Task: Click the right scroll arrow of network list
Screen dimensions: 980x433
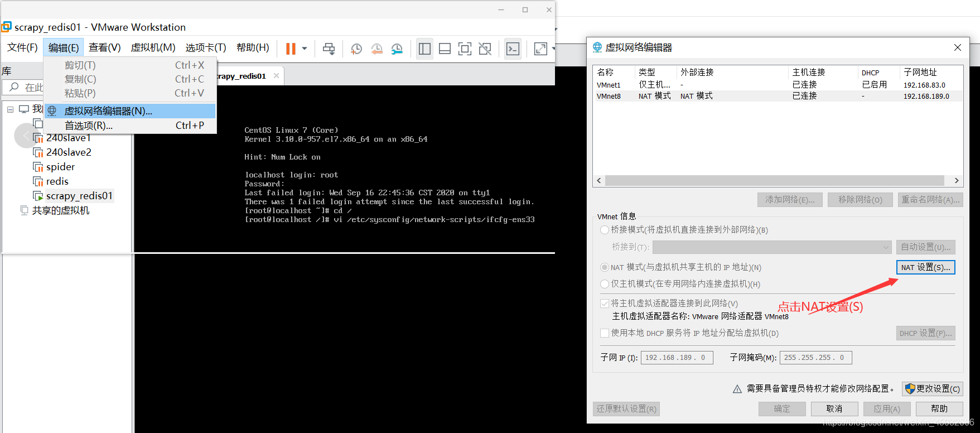Action: pyautogui.click(x=957, y=181)
